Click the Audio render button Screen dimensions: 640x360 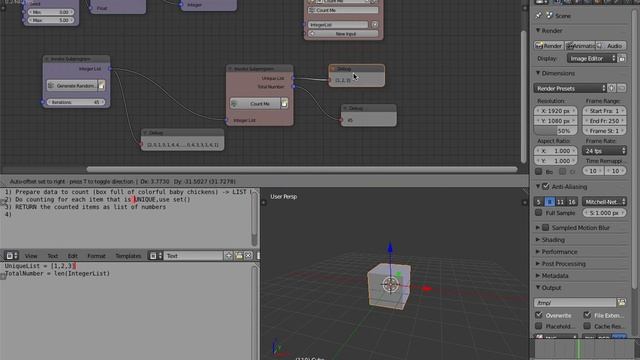(x=611, y=46)
